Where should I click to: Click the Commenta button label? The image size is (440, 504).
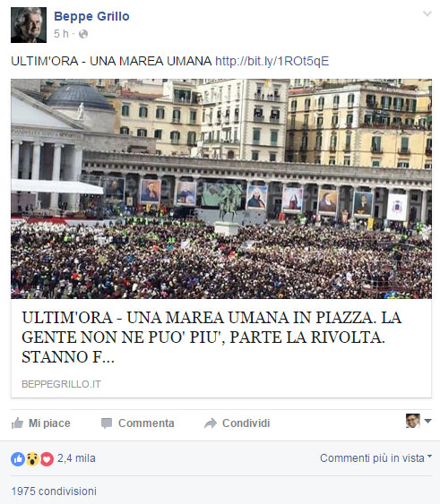[146, 423]
